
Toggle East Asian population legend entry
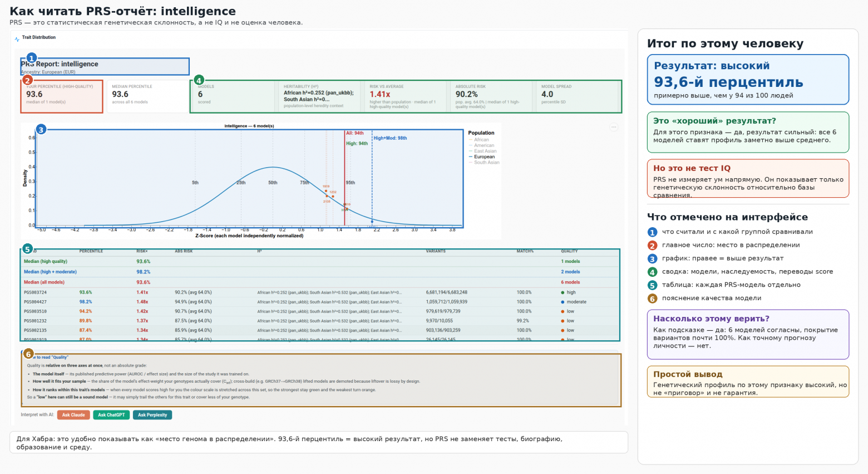[482, 151]
